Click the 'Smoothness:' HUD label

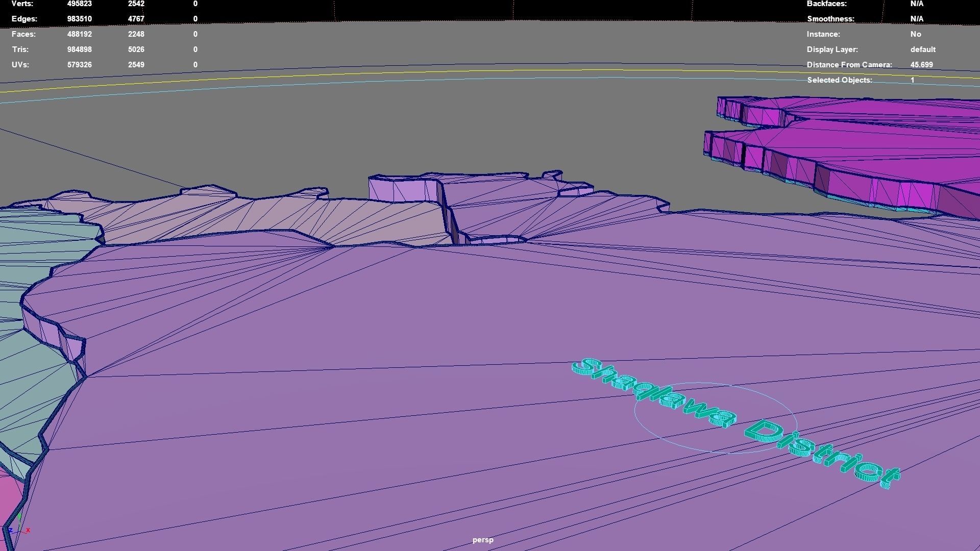pyautogui.click(x=830, y=19)
